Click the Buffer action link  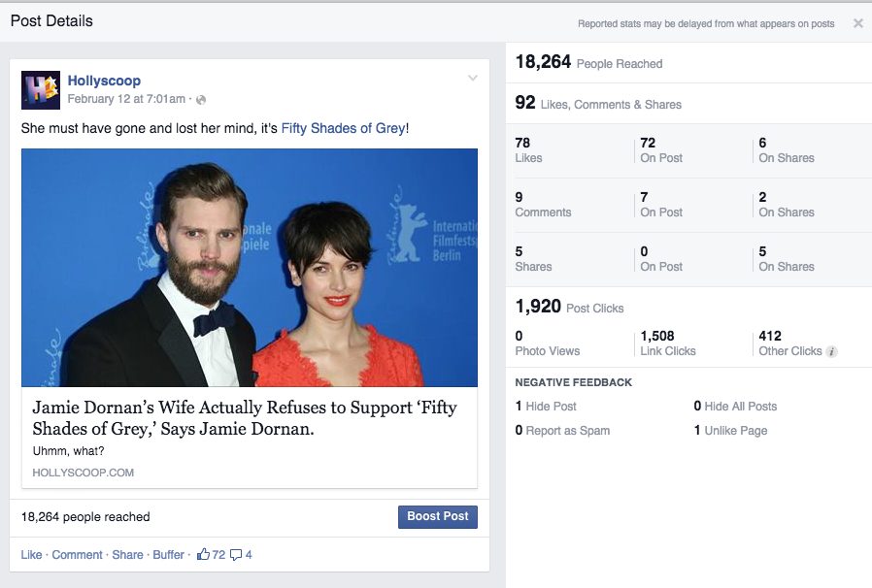tap(169, 555)
